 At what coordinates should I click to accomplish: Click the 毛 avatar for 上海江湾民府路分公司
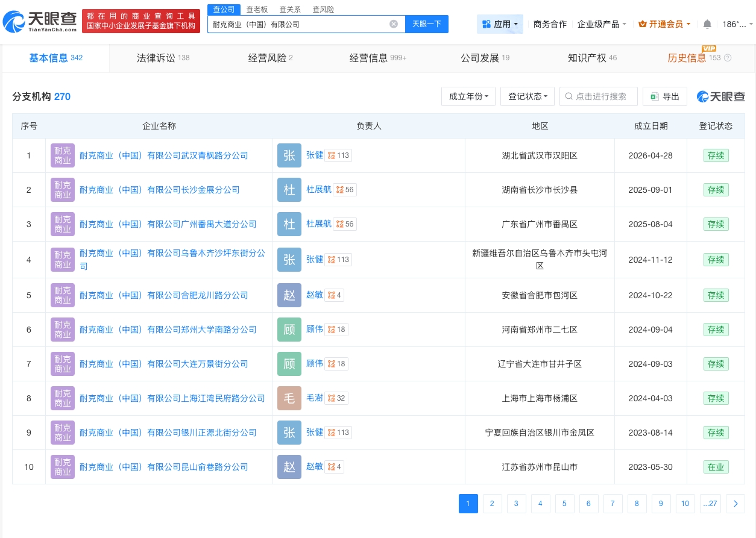(x=289, y=398)
